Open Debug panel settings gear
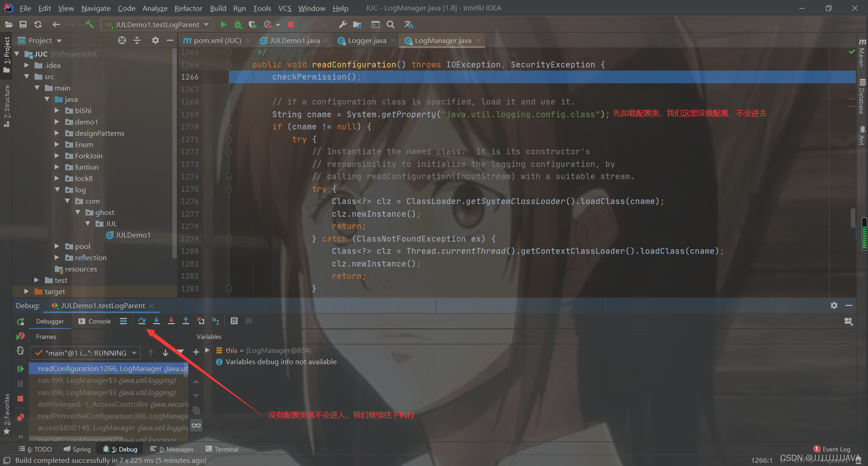 click(x=834, y=305)
